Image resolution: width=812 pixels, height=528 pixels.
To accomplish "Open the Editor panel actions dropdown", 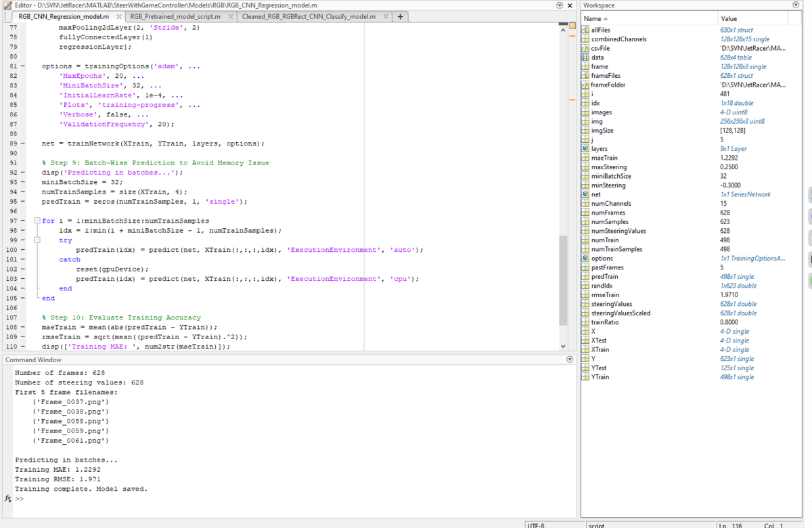I will [x=560, y=5].
